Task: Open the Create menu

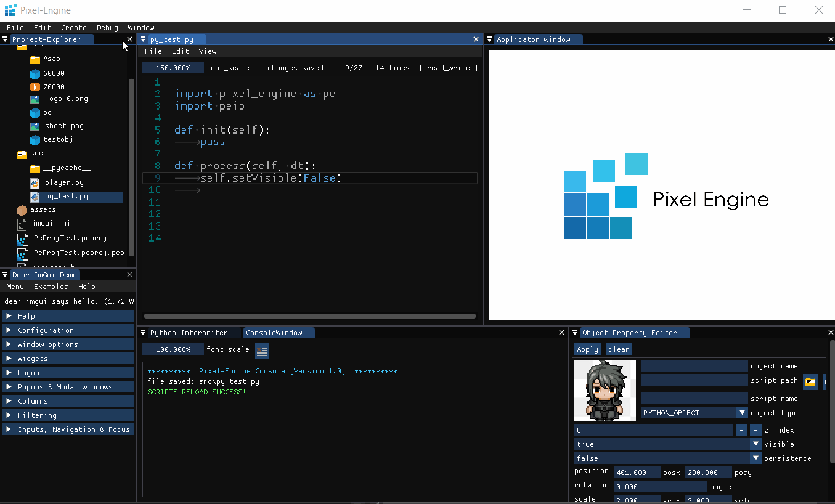Action: [x=74, y=28]
